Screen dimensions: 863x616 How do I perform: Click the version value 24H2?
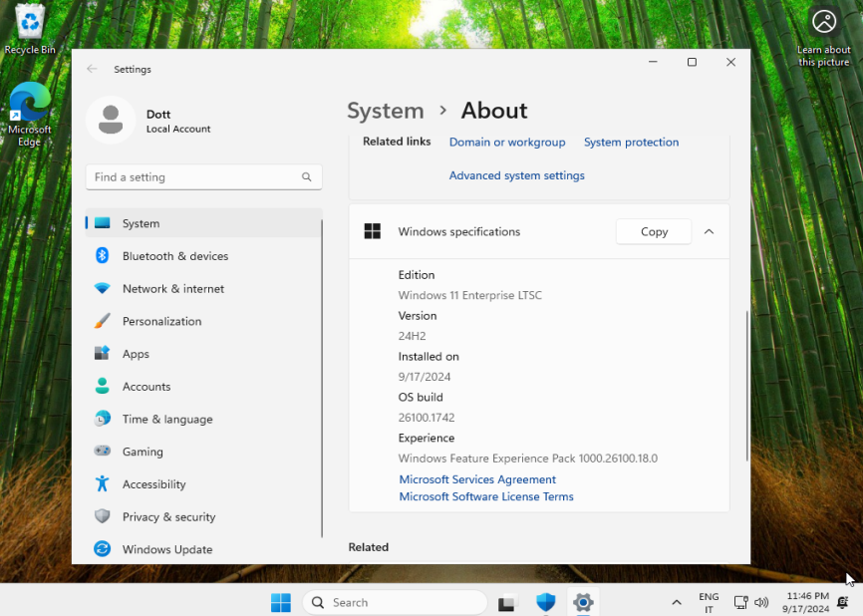click(x=412, y=336)
